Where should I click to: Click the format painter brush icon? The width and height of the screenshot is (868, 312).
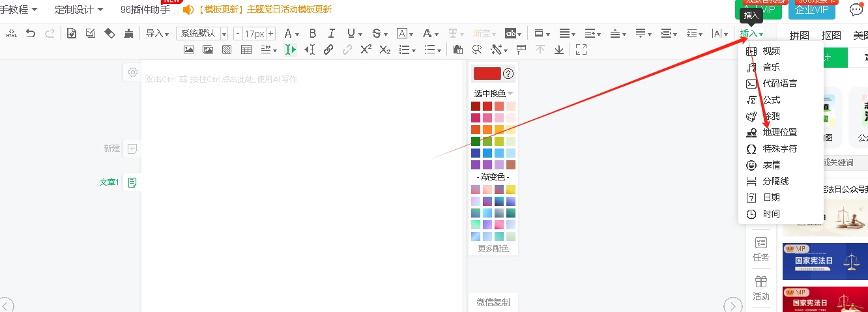(x=128, y=33)
